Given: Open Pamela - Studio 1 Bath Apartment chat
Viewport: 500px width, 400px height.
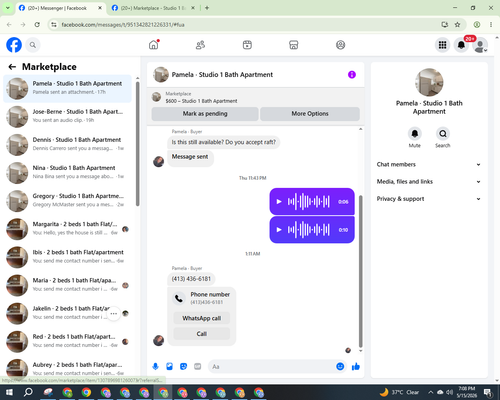Looking at the screenshot, I should click(67, 88).
